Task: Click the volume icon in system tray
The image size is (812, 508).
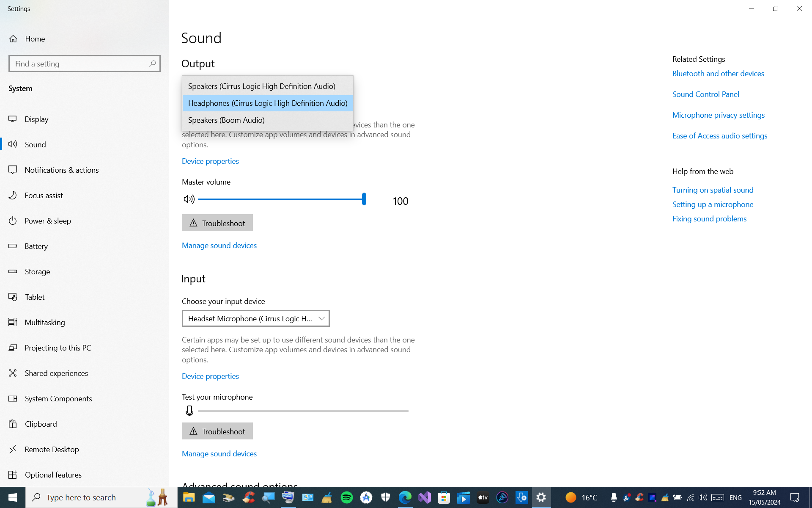Action: point(702,497)
